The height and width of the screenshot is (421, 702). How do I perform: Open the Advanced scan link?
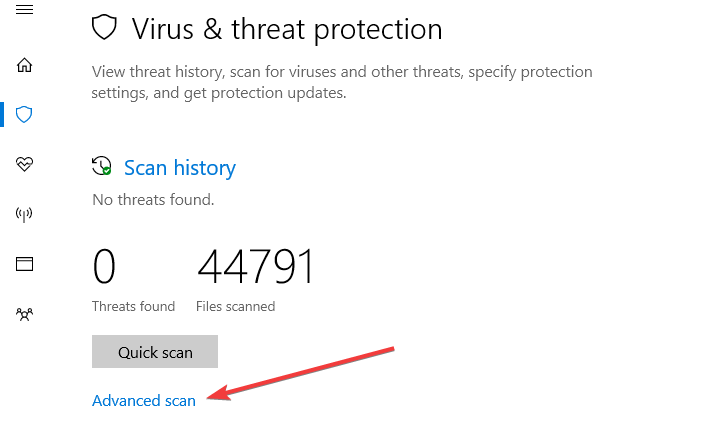tap(144, 400)
